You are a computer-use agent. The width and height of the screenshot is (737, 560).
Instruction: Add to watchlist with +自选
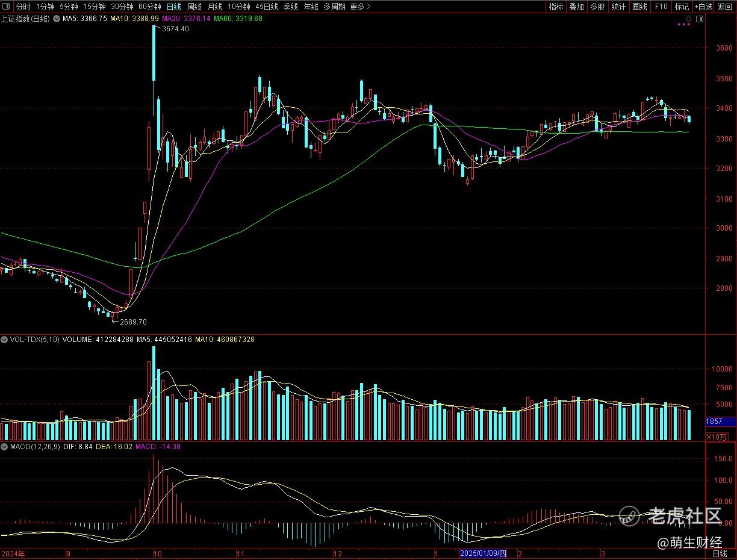[x=703, y=7]
